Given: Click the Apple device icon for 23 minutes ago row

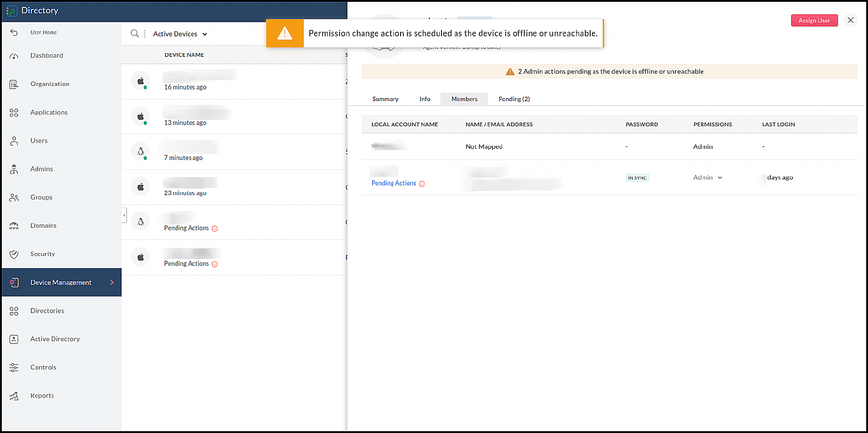Looking at the screenshot, I should 140,187.
